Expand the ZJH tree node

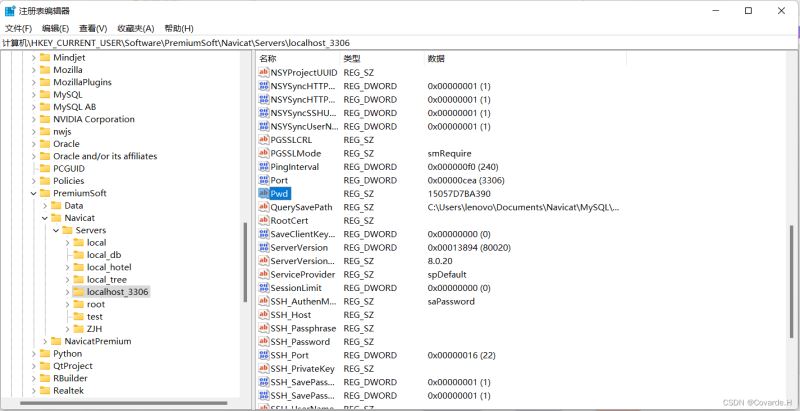click(x=67, y=329)
